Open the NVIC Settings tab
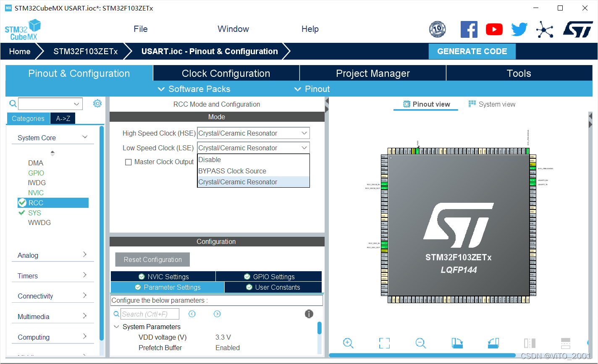Image resolution: width=598 pixels, height=364 pixels. [x=163, y=277]
